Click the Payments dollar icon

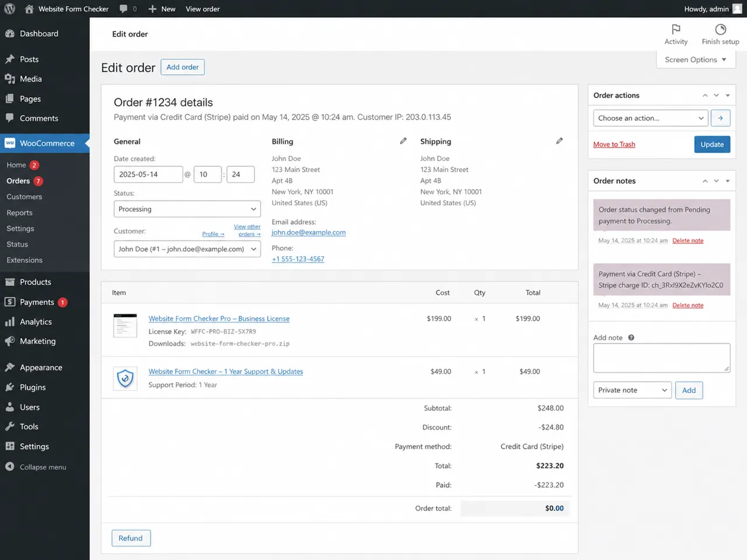(10, 302)
